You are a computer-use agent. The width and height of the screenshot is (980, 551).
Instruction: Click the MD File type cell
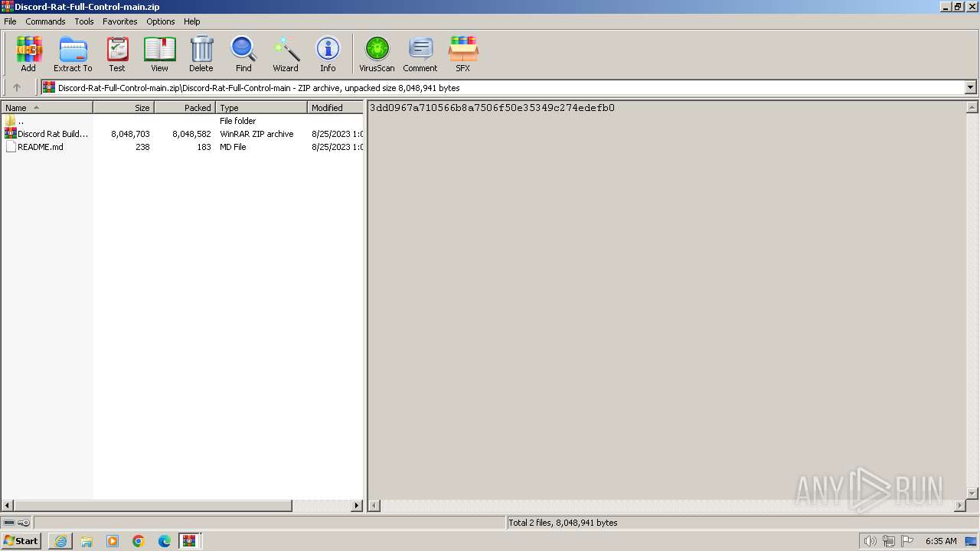pos(233,147)
